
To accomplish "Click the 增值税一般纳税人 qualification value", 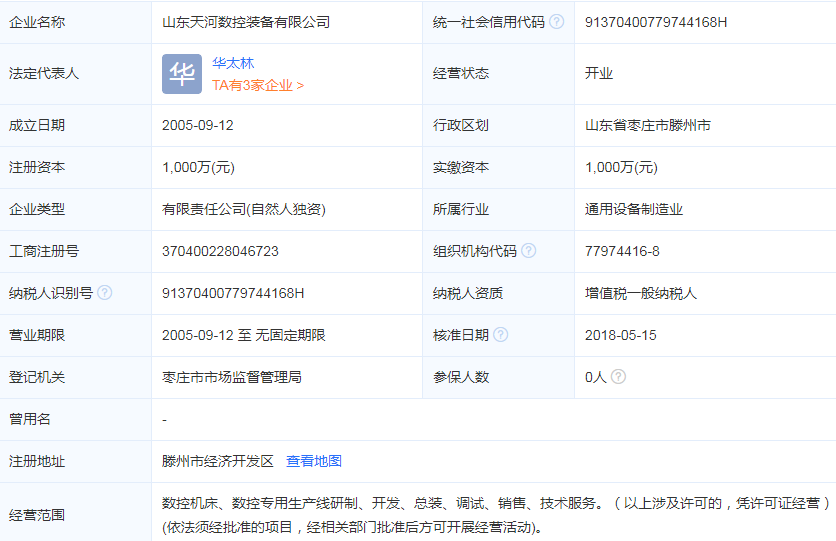I will pos(641,293).
